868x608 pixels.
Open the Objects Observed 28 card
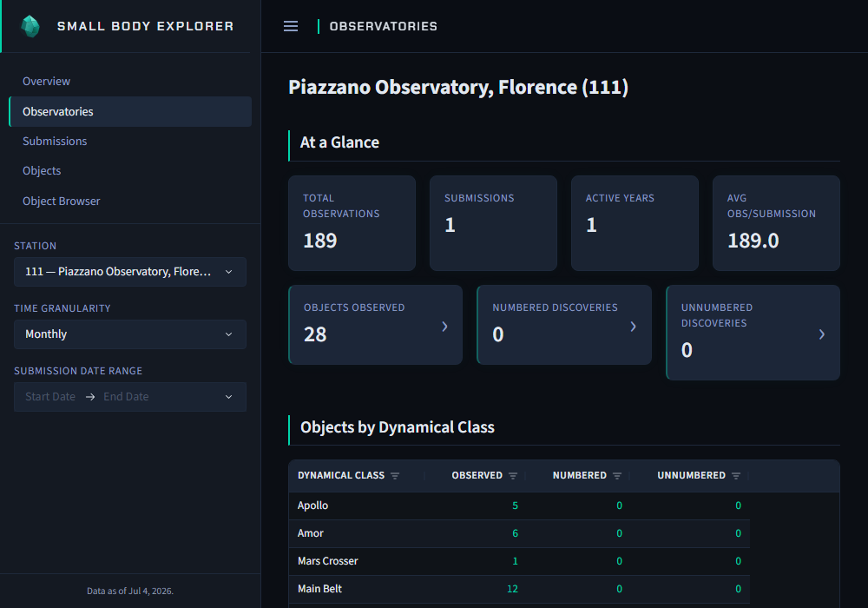click(375, 325)
